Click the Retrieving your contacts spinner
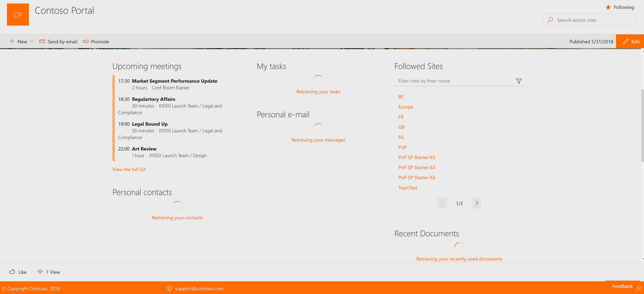The width and height of the screenshot is (644, 294). click(177, 206)
